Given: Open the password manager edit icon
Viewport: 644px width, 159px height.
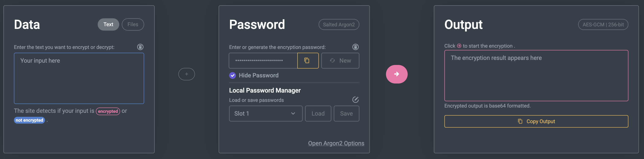Looking at the screenshot, I should coord(355,100).
